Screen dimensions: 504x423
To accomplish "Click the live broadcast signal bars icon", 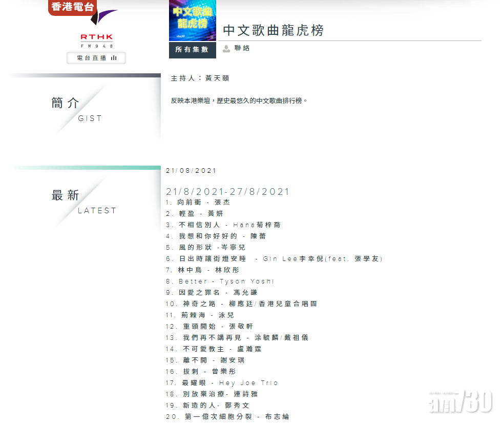I will click(114, 58).
